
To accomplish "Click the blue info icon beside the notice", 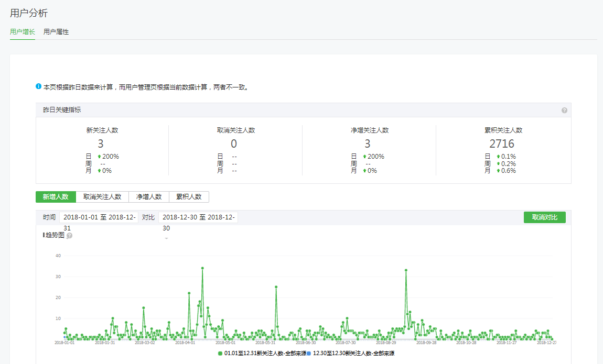I will click(x=38, y=87).
